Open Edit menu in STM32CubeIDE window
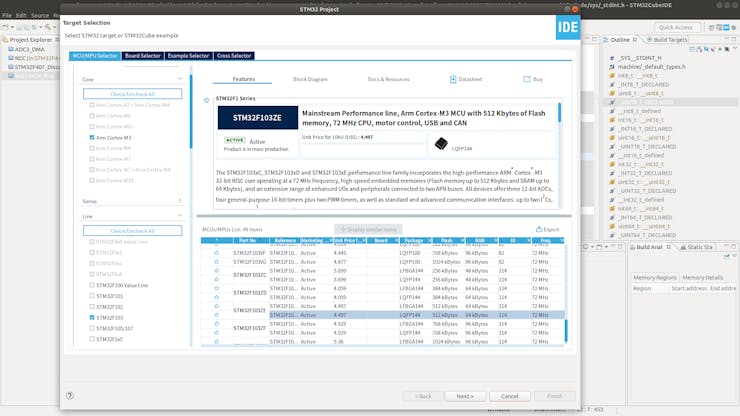The image size is (740, 416). [21, 15]
